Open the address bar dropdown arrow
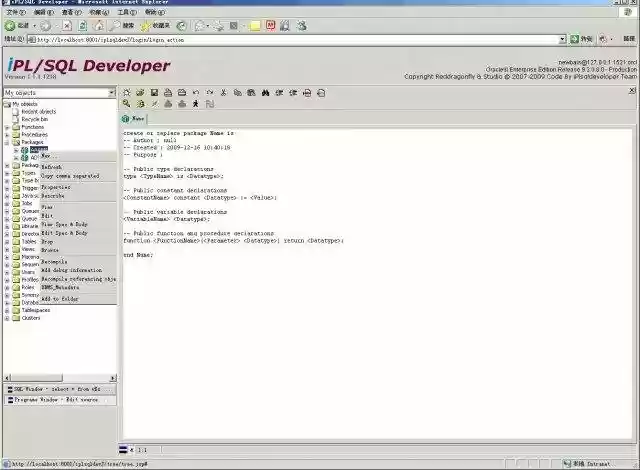The height and width of the screenshot is (470, 640). point(562,39)
